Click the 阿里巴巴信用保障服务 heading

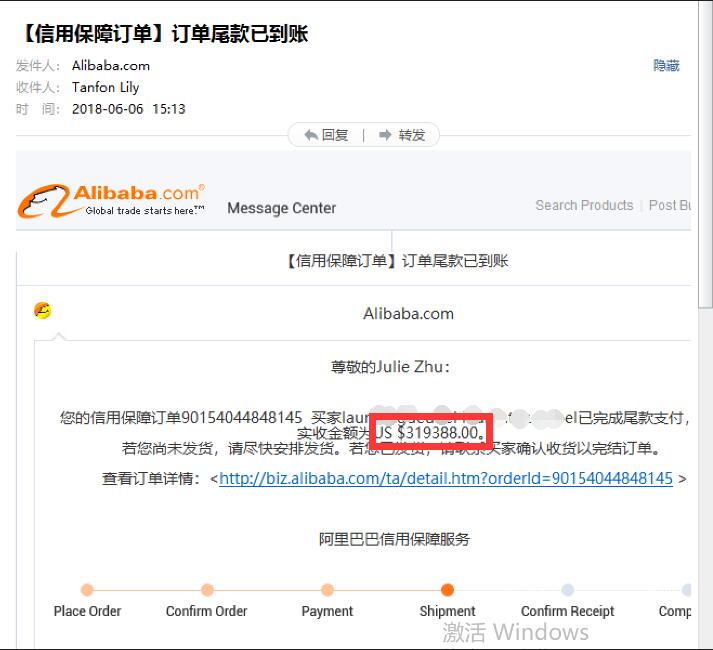click(394, 539)
